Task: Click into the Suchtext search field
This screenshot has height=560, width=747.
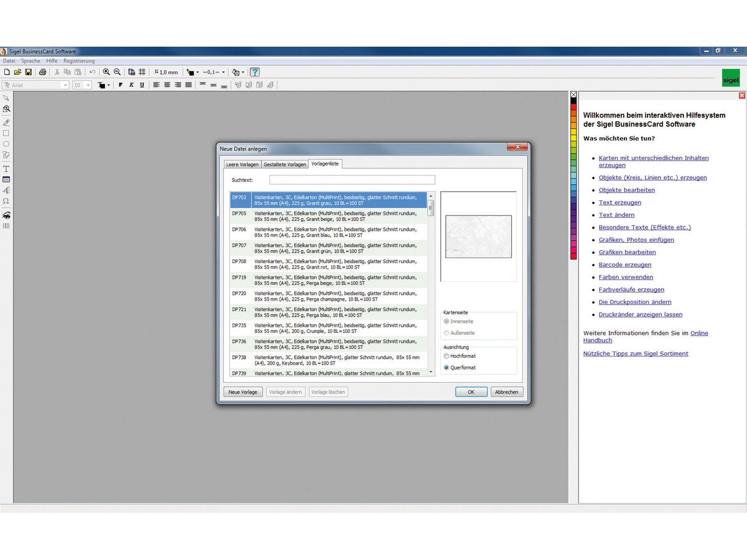Action: [352, 180]
